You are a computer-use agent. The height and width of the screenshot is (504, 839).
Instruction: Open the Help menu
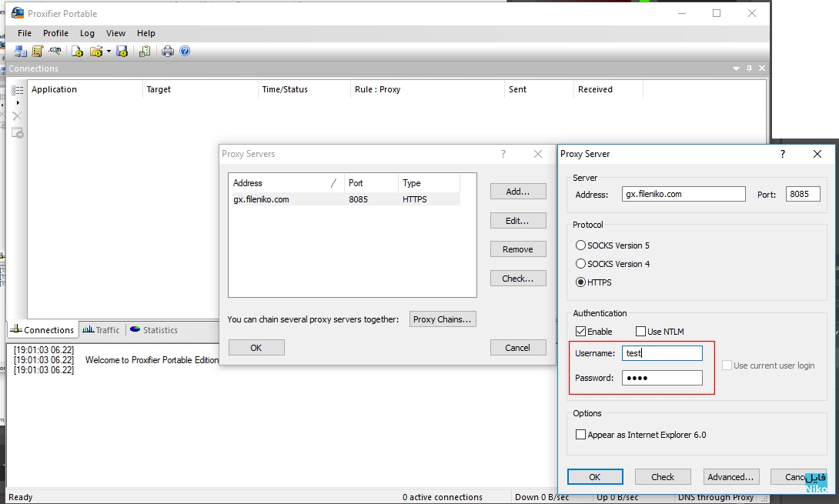146,33
